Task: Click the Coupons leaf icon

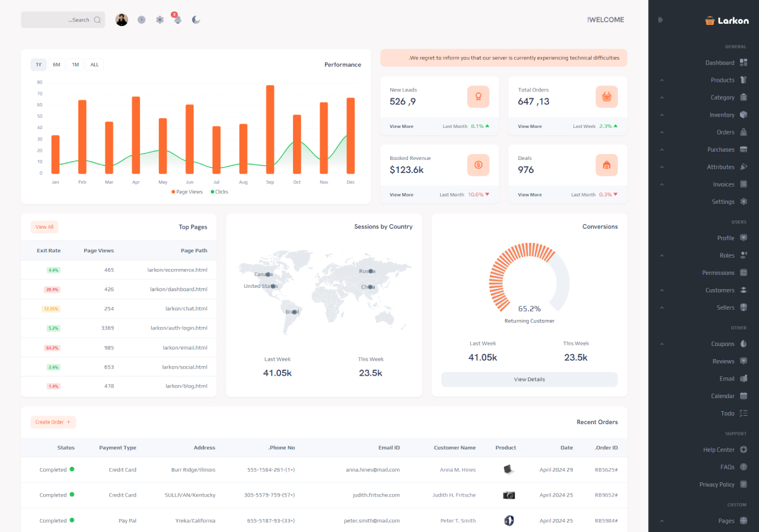Action: (x=744, y=344)
